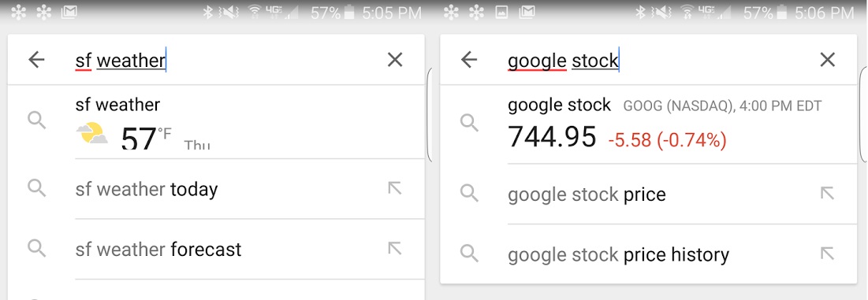868x300 pixels.
Task: Insert the google stock price history suggestion using its arrow icon
Action: pos(827,254)
